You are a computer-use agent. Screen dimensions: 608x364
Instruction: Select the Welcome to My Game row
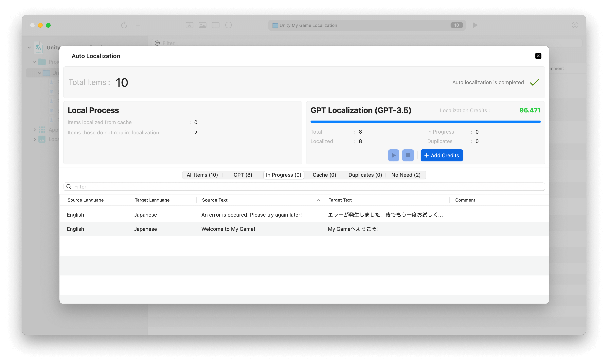click(304, 229)
